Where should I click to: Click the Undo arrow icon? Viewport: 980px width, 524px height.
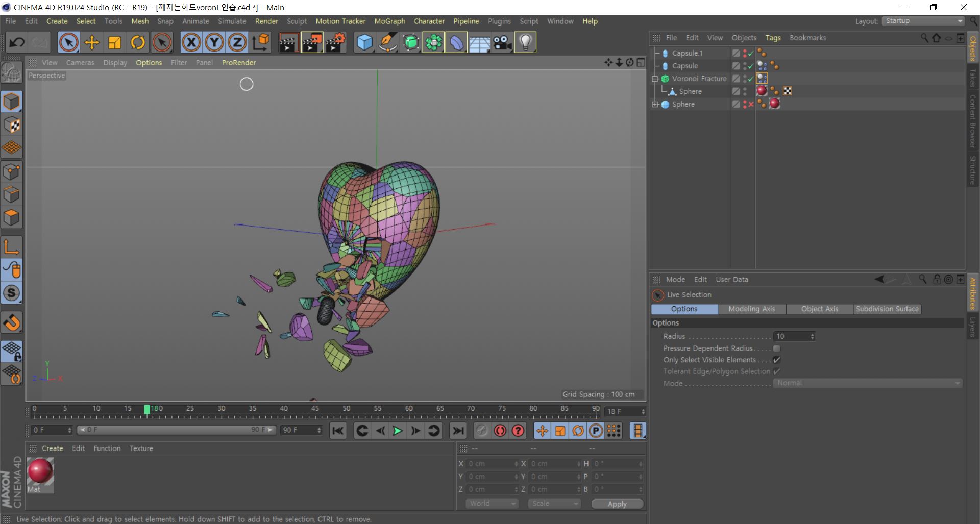point(17,42)
